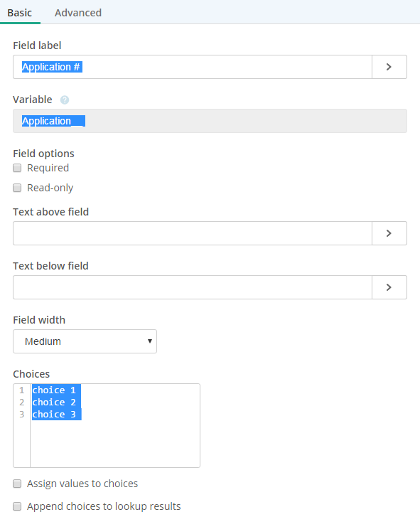Viewport: 420px width, 517px height.
Task: Click the Variable text field
Action: pyautogui.click(x=210, y=121)
